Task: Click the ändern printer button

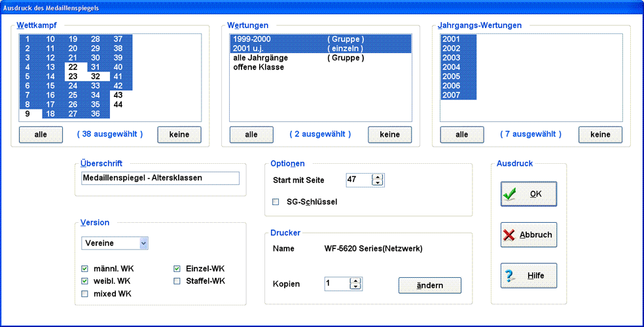Action: pos(429,285)
